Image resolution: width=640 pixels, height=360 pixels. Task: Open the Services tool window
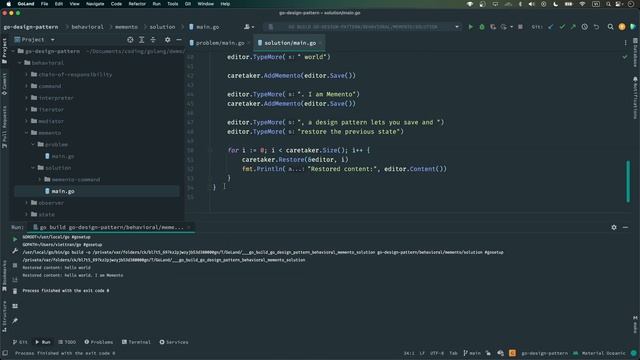pos(174,342)
